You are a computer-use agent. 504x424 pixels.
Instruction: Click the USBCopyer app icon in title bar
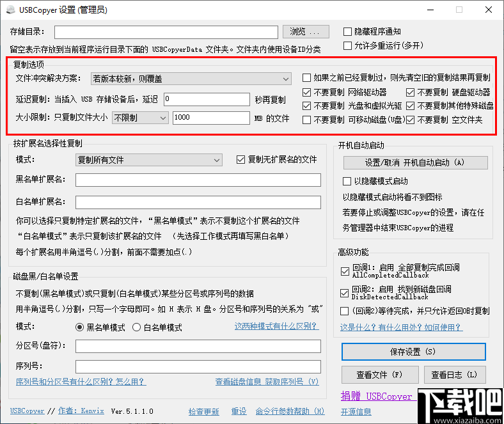[11, 10]
